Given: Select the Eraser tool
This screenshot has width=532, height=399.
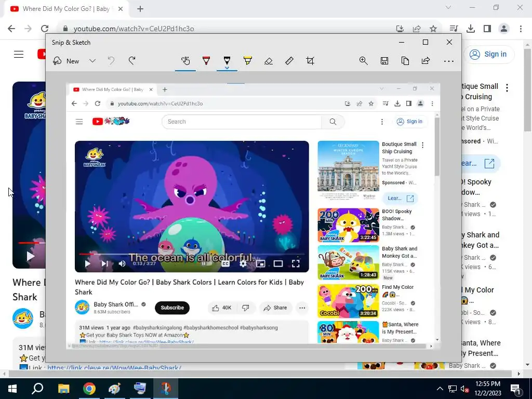Looking at the screenshot, I should tap(269, 61).
